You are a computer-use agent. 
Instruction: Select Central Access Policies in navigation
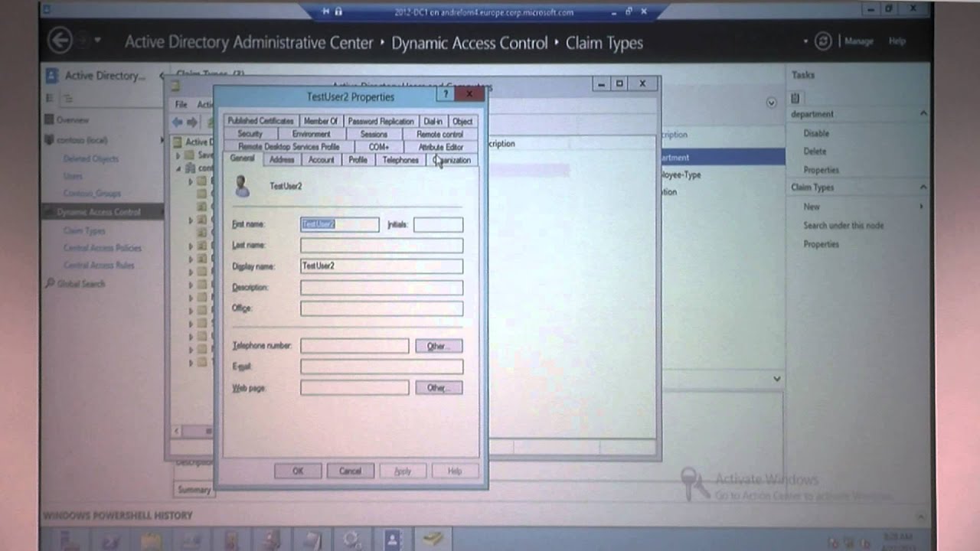[x=103, y=248]
